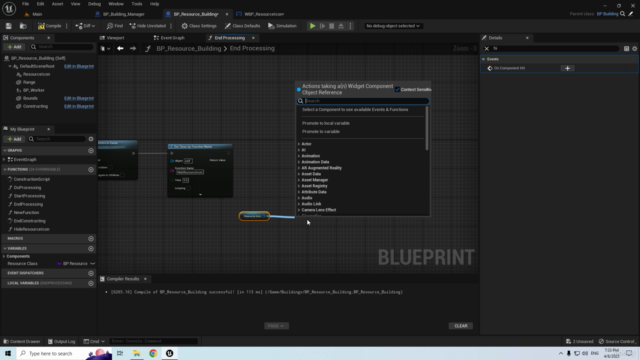Switch to the Main tab
The image size is (640, 360).
pyautogui.click(x=37, y=14)
